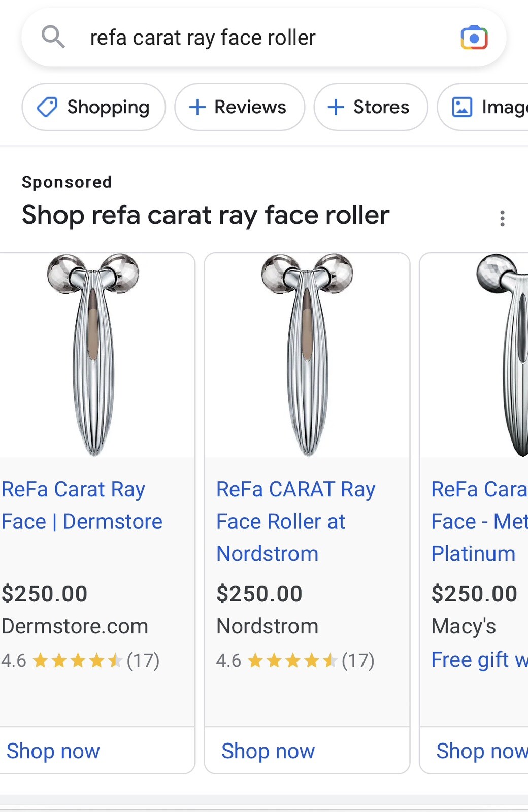Image resolution: width=528 pixels, height=812 pixels.
Task: Tap the magnifying glass search icon
Action: (x=53, y=38)
